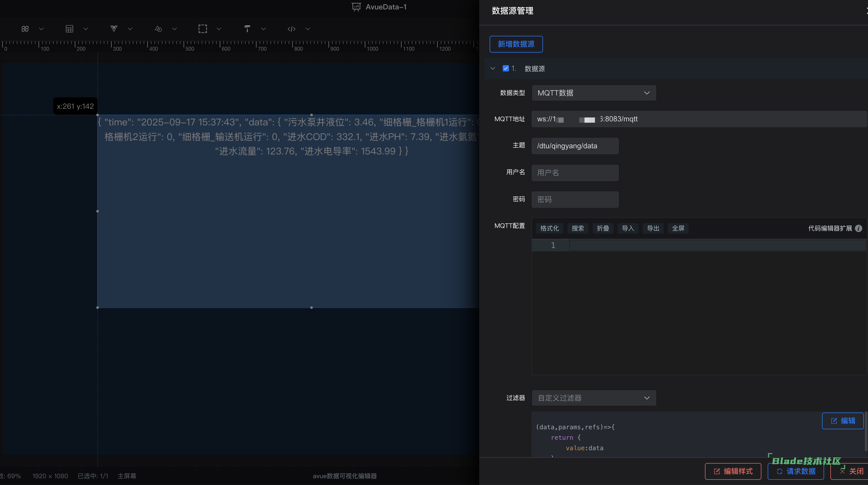Uncheck the data source 1 checkbox
The width and height of the screenshot is (868, 485).
click(506, 69)
